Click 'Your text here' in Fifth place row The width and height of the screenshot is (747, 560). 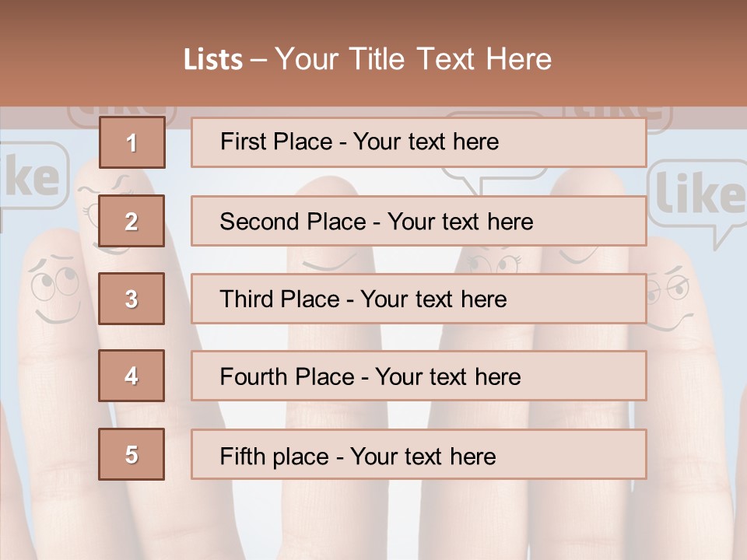[423, 457]
